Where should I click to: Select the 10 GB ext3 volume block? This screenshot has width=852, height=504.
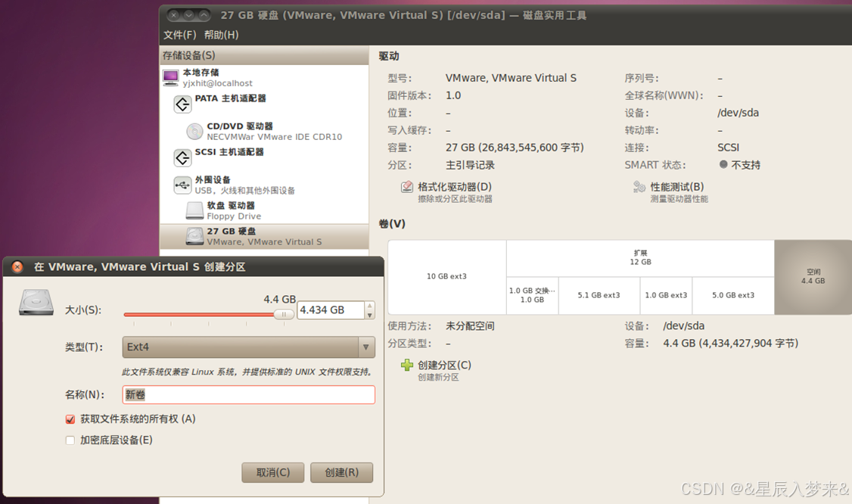click(446, 277)
